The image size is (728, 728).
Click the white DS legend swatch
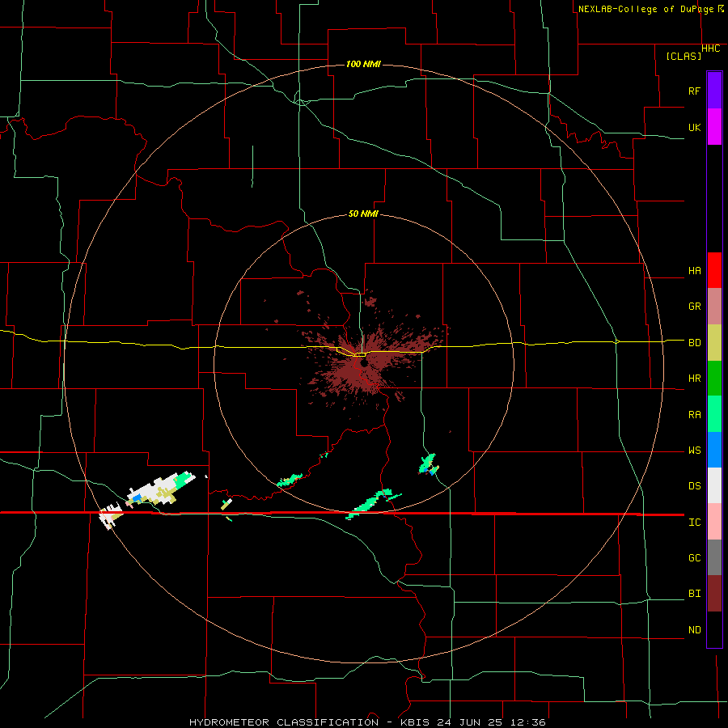(x=714, y=485)
